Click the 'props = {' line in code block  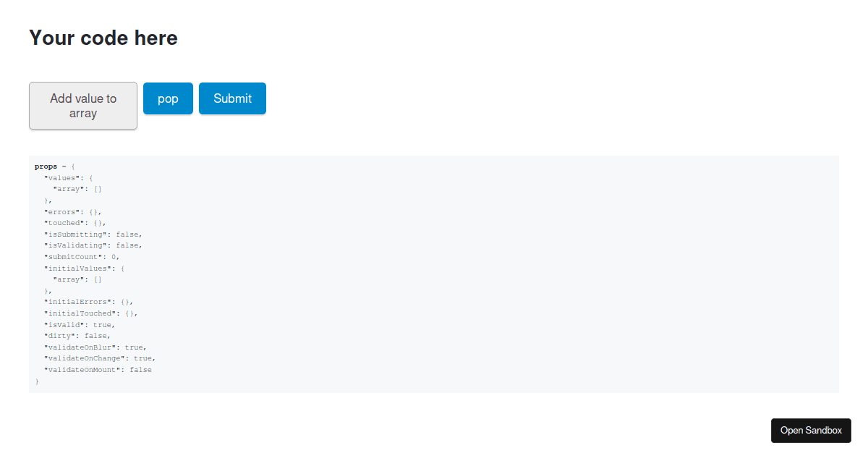(55, 166)
